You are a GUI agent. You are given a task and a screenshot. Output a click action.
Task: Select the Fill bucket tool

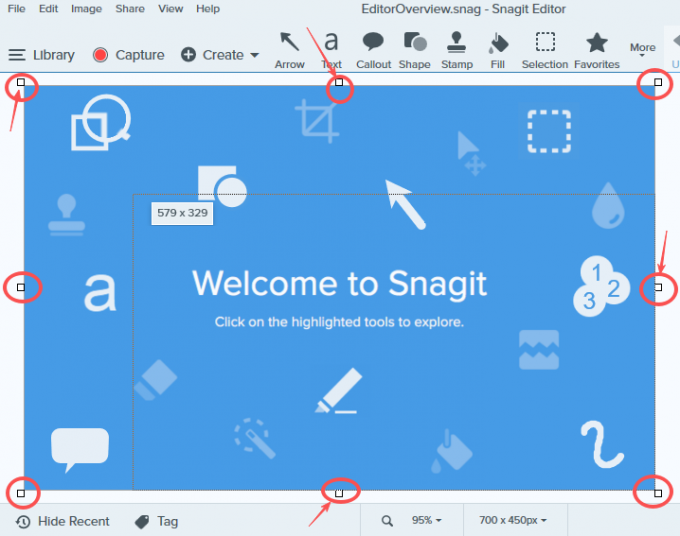498,49
